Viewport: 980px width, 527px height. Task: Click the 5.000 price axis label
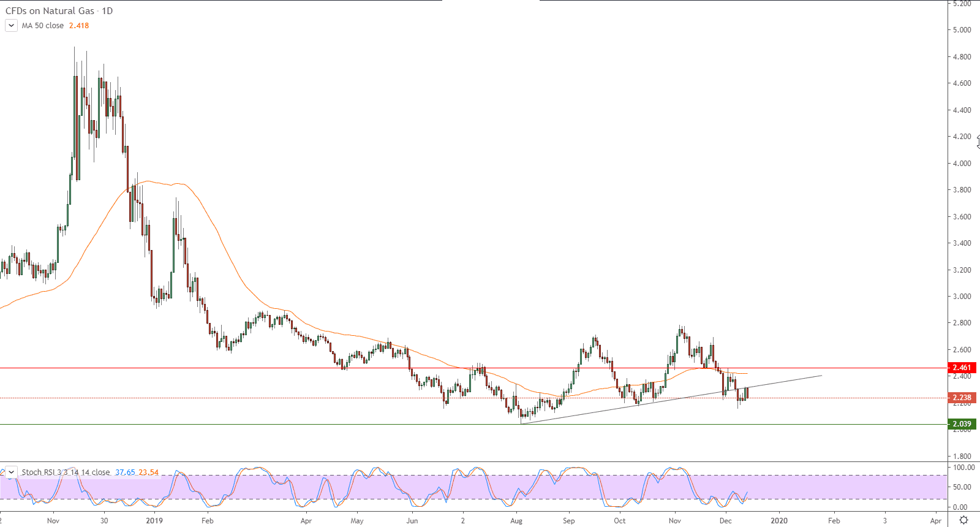[962, 30]
